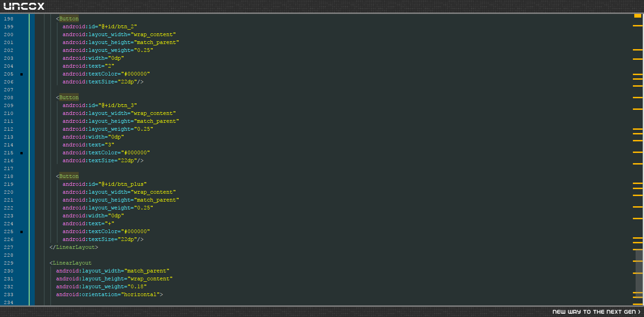Click the highlighted Button tag on line 218
Screen dimensions: 644x317
pyautogui.click(x=69, y=177)
